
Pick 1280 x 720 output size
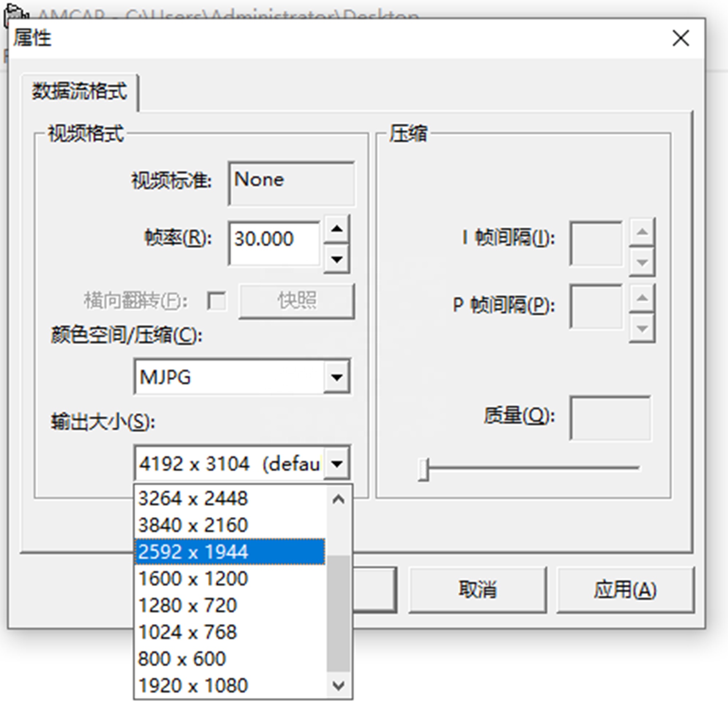[x=230, y=605]
